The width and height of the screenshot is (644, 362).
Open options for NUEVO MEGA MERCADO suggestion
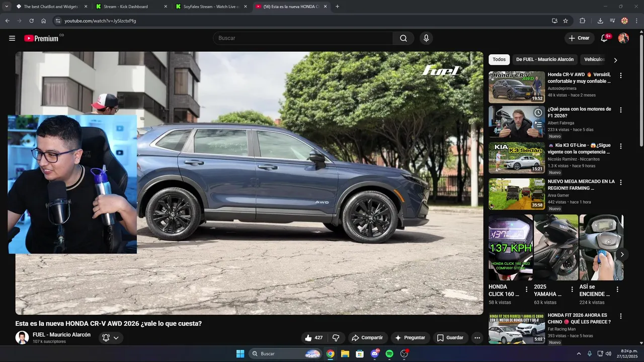(x=620, y=183)
